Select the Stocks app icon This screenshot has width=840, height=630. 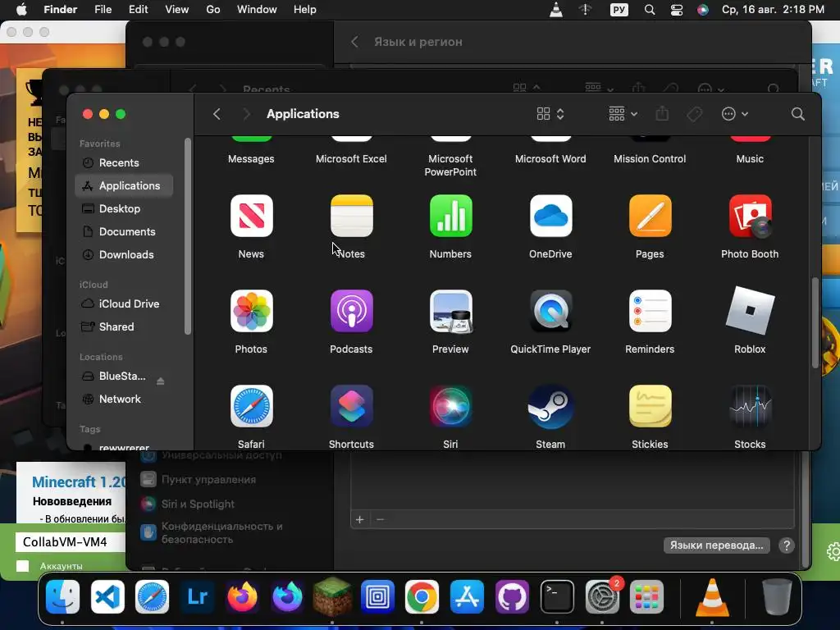coord(750,406)
